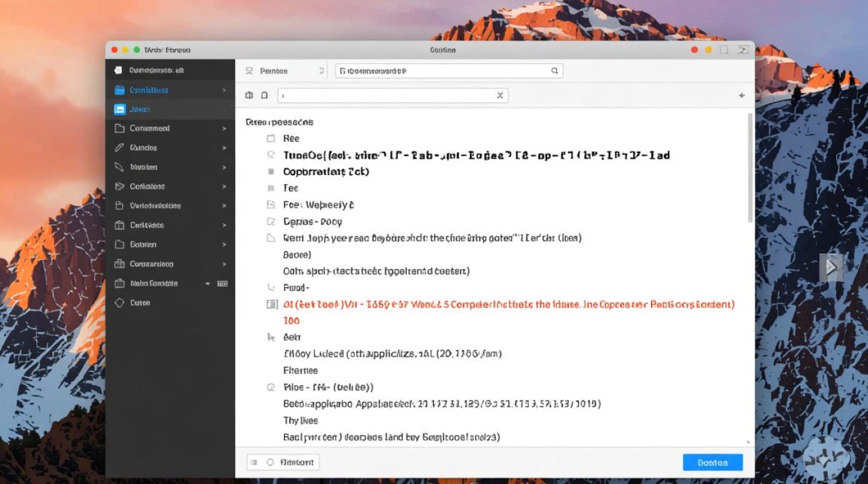Clear the second input field with the X icon
The width and height of the screenshot is (868, 484).
pyautogui.click(x=499, y=96)
